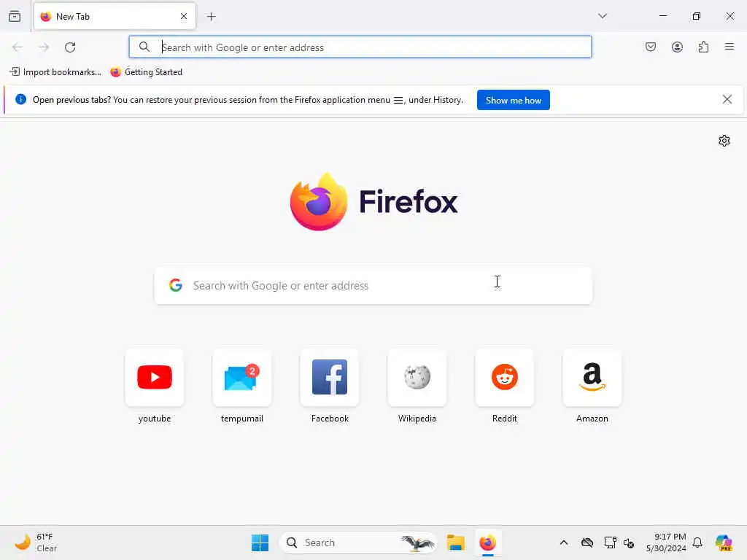747x560 pixels.
Task: Click the magnifier icon in address bar
Action: [144, 47]
